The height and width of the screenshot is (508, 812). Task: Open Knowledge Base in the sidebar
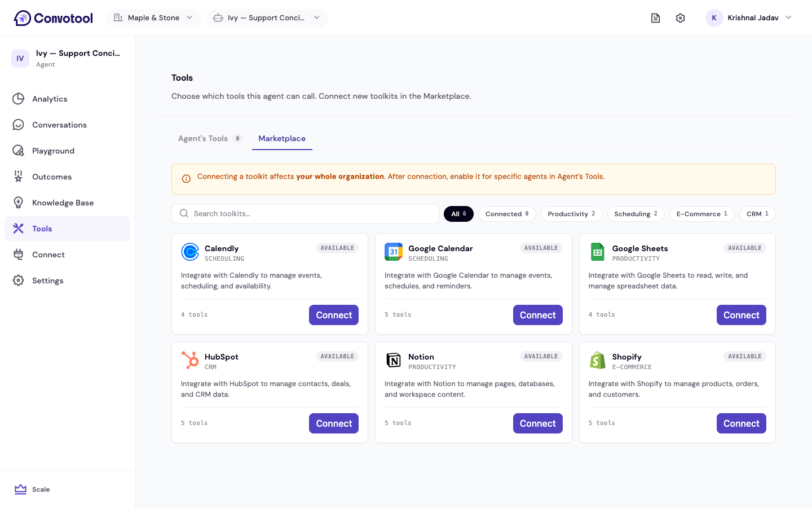[67, 203]
